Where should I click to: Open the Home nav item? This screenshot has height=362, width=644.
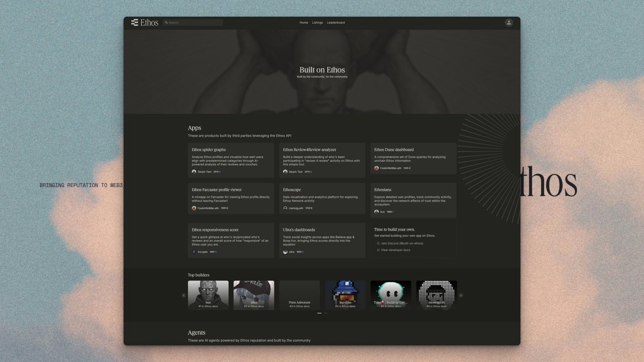(x=304, y=23)
